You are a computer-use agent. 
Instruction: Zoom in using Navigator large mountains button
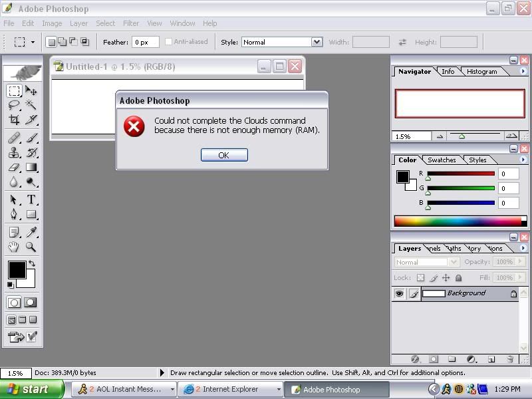pos(511,136)
